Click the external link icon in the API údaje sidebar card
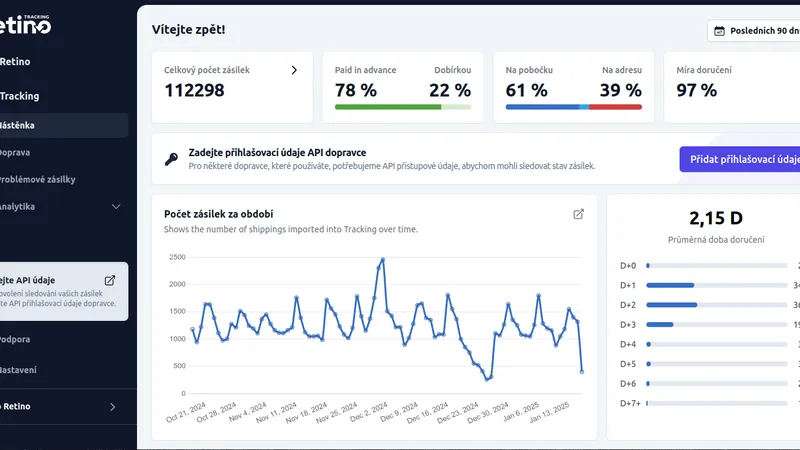 pos(110,280)
